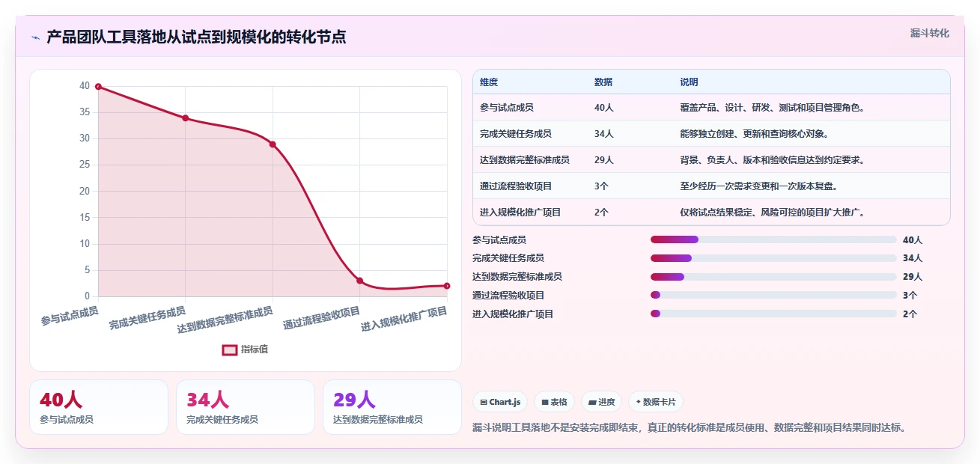Click the 漏斗转化 label in the header
Image resolution: width=980 pixels, height=464 pixels.
click(x=929, y=34)
